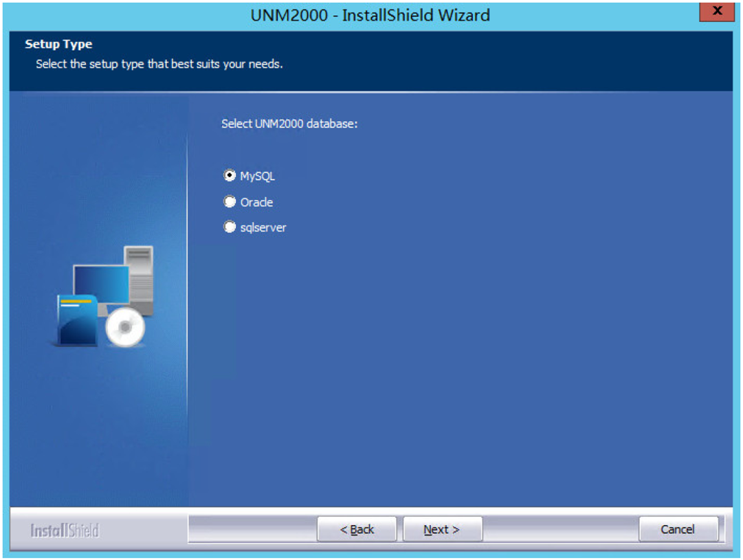743x560 pixels.
Task: Click the blue monitor icon in illustration
Action: coord(101,284)
